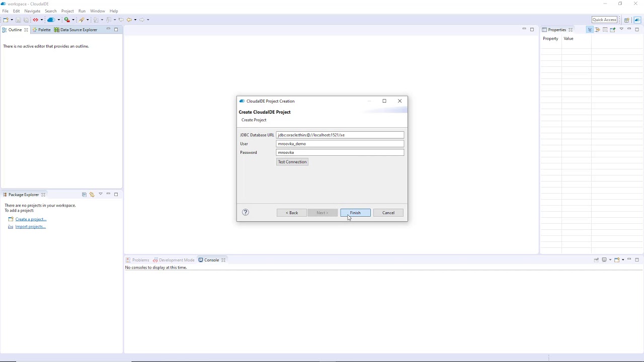Click the help question mark in dialog

pyautogui.click(x=246, y=212)
